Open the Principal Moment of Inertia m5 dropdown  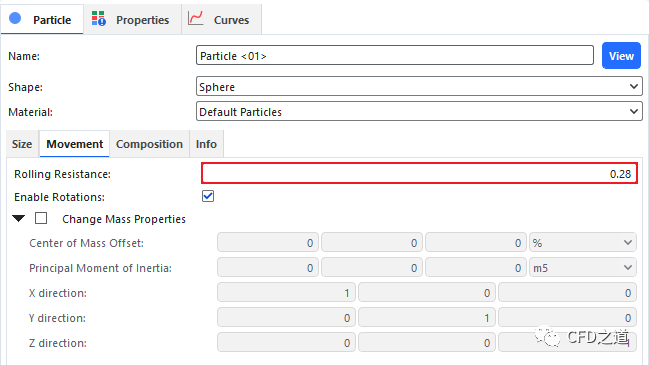pyautogui.click(x=583, y=268)
